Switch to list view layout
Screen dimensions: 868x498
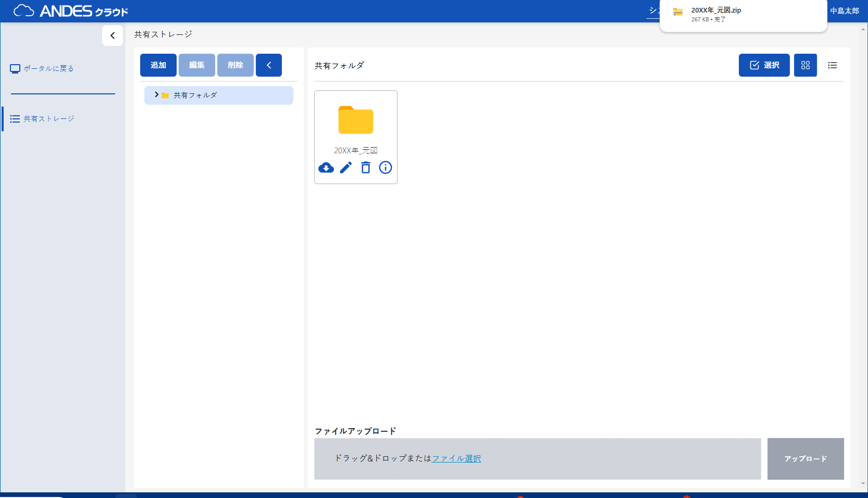[x=832, y=65]
